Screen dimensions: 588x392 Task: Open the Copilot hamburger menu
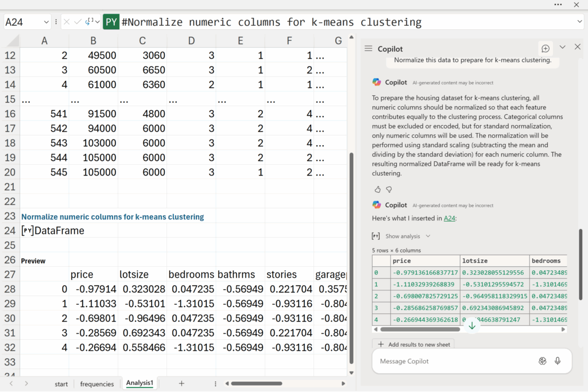(x=369, y=49)
